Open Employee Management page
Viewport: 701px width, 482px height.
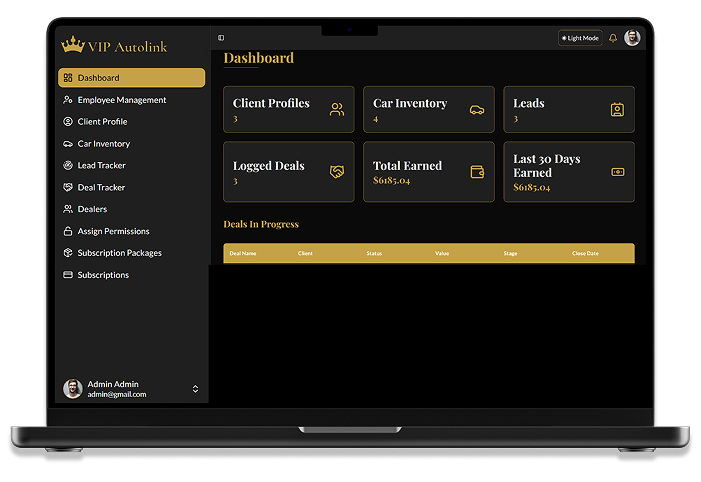pos(121,100)
